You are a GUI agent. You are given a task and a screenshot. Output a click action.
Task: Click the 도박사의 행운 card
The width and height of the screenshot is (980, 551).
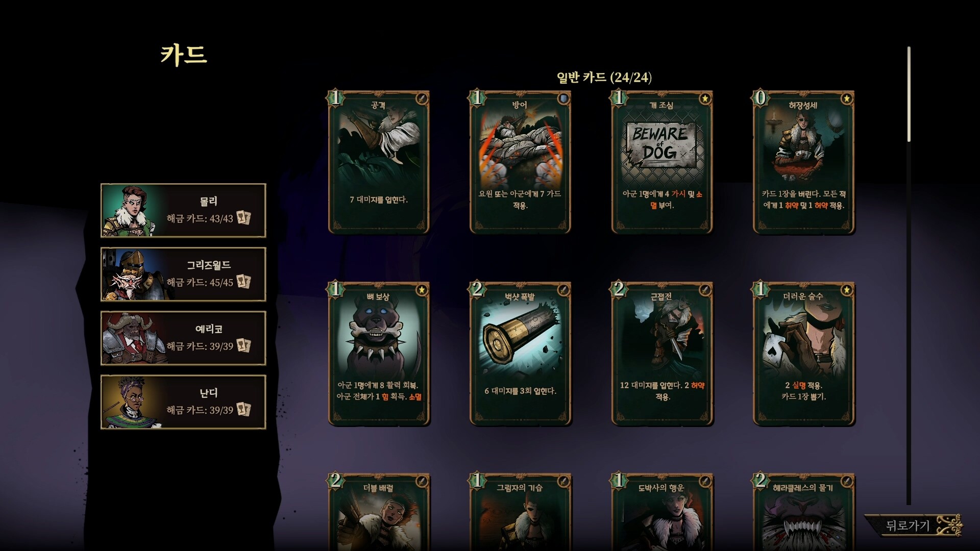click(662, 512)
